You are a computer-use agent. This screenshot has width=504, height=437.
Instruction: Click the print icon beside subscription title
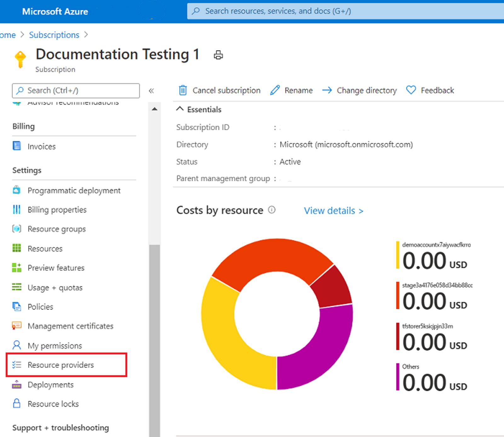218,55
